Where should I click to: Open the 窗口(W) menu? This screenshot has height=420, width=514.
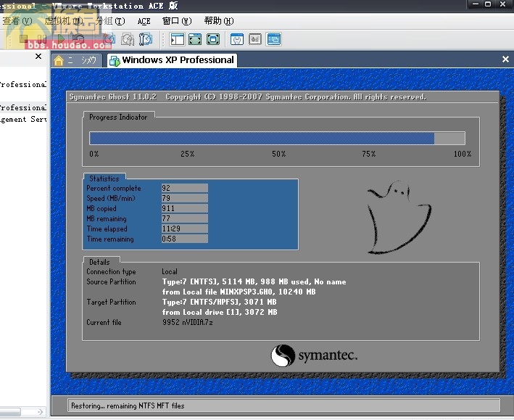pyautogui.click(x=177, y=21)
